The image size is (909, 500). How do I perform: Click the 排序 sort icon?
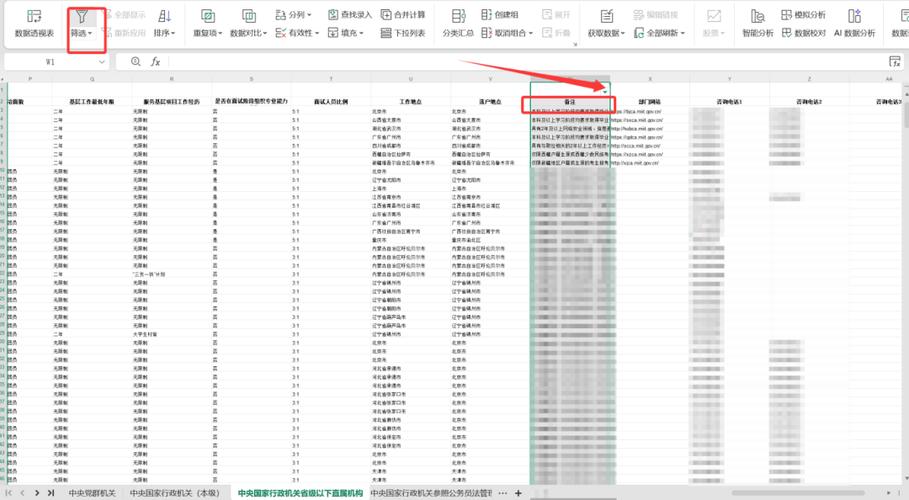pyautogui.click(x=164, y=16)
